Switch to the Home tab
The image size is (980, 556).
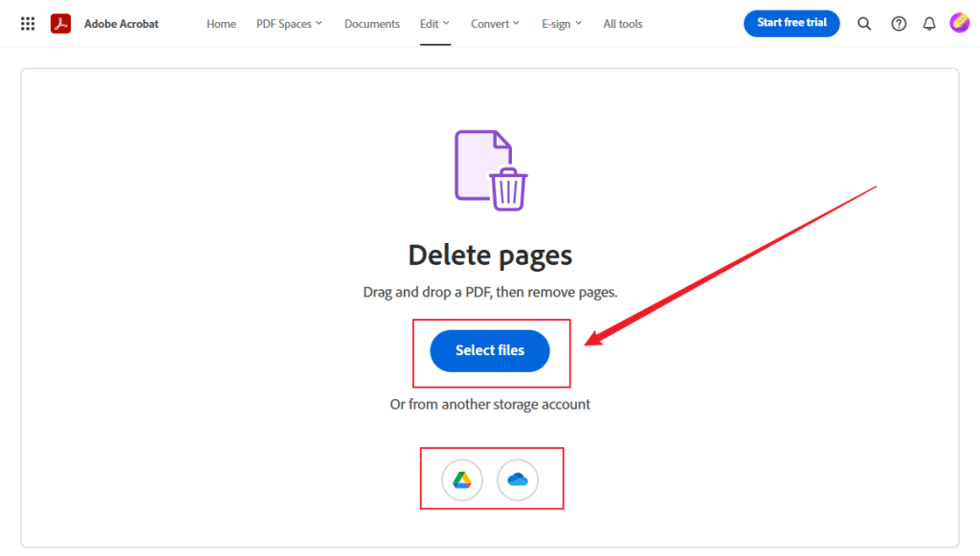[x=221, y=23]
